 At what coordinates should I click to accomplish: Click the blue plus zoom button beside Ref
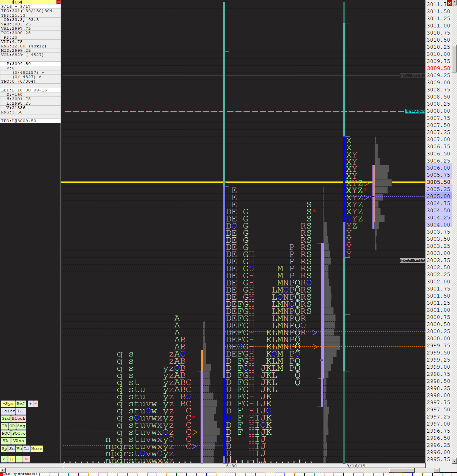30,404
